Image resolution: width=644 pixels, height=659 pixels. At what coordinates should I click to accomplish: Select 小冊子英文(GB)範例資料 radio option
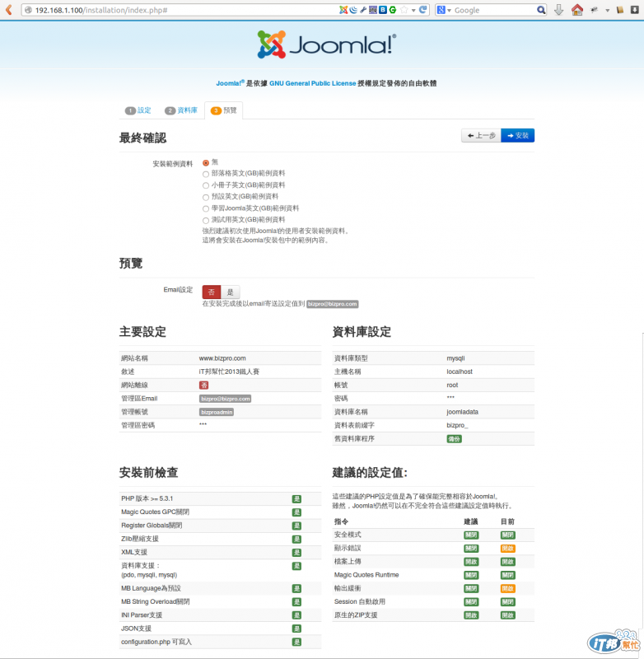(206, 185)
